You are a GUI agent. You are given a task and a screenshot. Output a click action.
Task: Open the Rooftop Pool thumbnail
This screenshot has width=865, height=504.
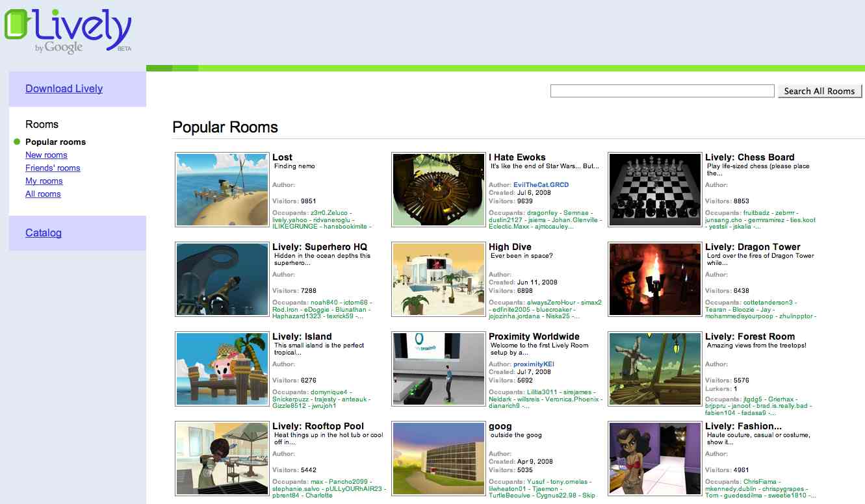tap(222, 459)
